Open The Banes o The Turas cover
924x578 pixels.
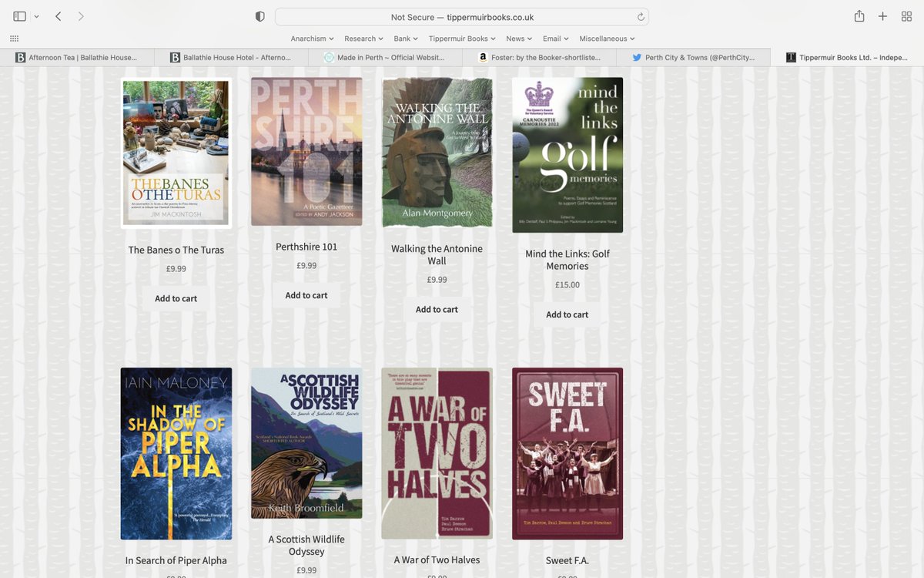click(x=176, y=153)
